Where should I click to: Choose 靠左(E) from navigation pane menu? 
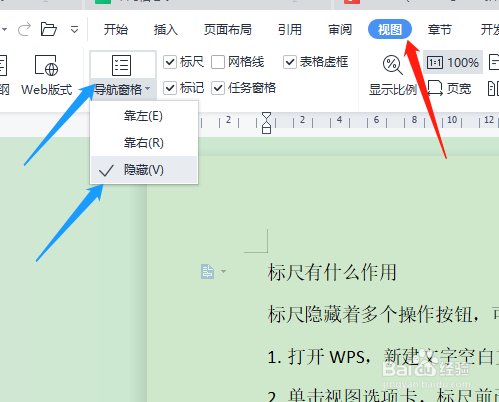tap(144, 116)
